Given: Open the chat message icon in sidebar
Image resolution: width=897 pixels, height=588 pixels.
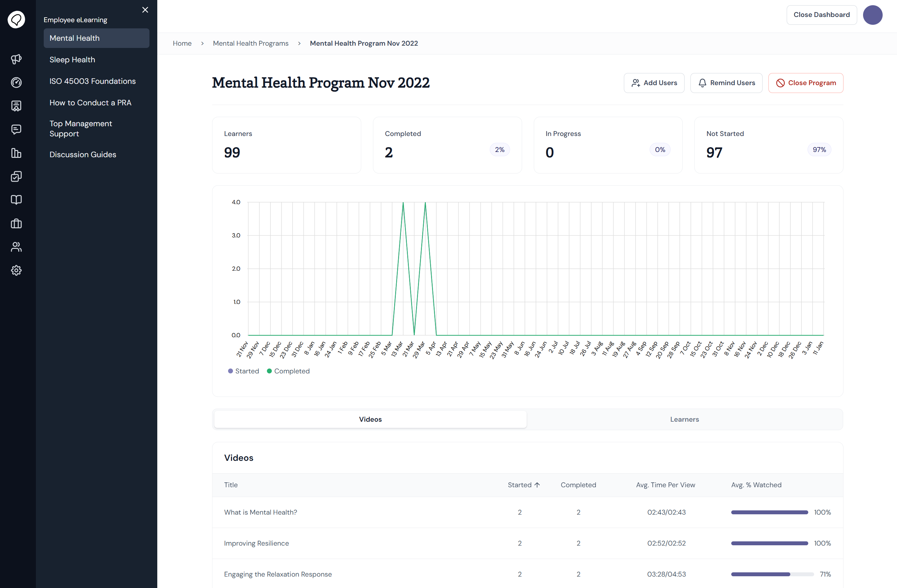Looking at the screenshot, I should click(16, 129).
